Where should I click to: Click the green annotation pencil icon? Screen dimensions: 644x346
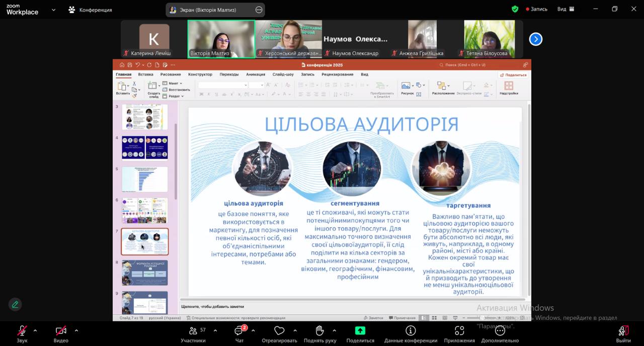[15, 304]
